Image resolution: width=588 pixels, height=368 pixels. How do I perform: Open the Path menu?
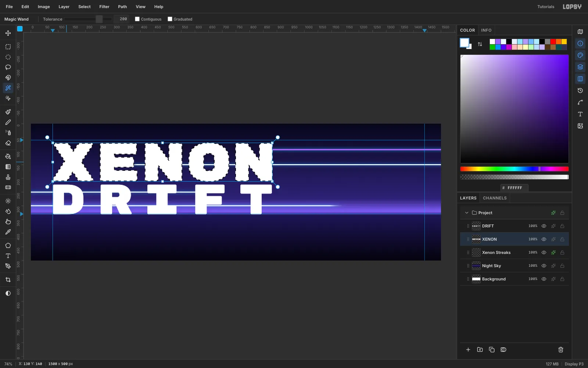coord(122,7)
